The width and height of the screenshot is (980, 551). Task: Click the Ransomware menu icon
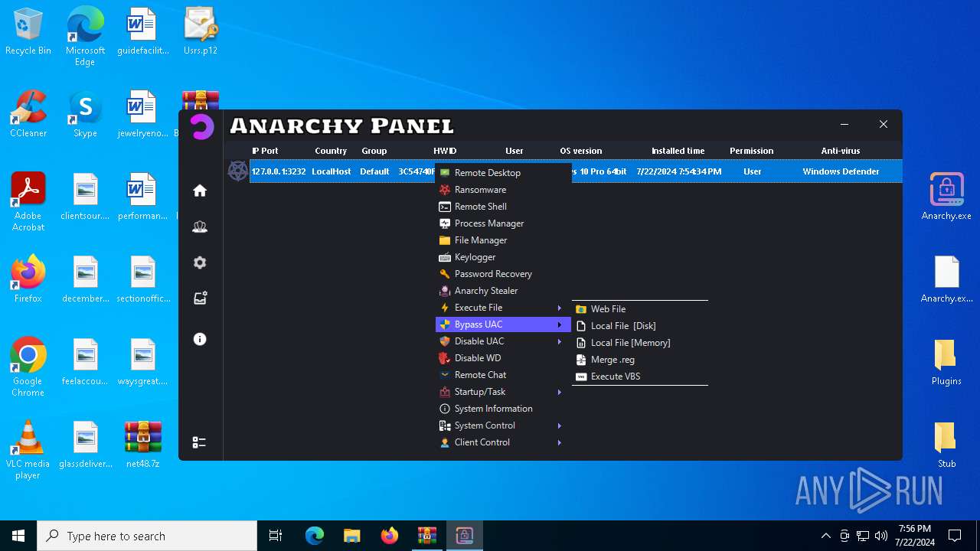[445, 190]
